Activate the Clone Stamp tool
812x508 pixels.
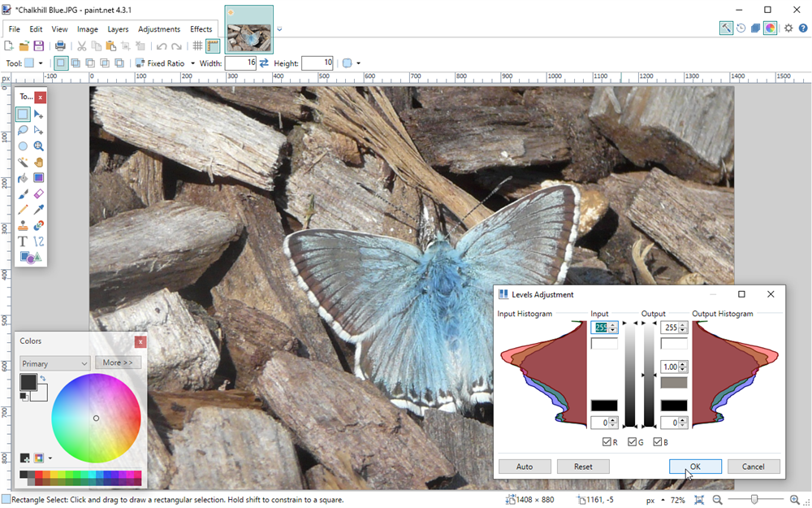tap(23, 226)
